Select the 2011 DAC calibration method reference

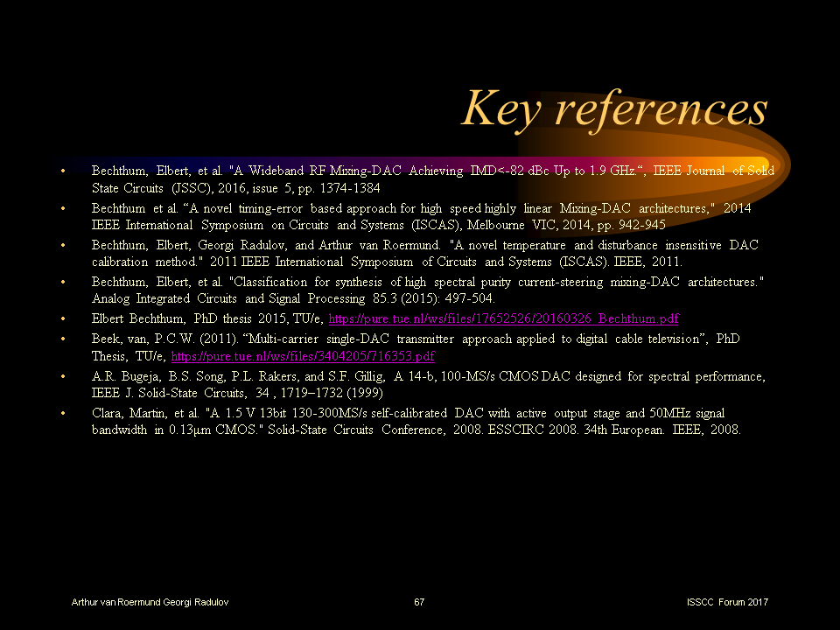point(350,253)
